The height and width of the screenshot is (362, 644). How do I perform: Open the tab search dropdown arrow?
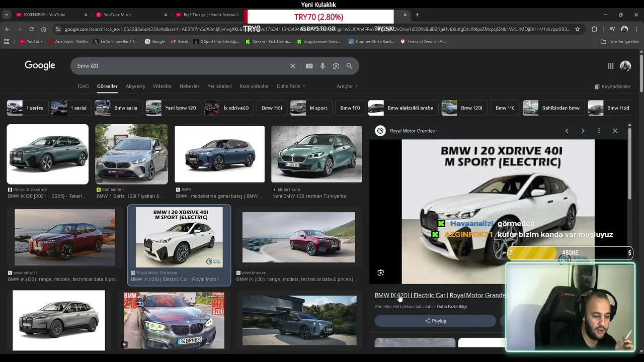click(7, 15)
